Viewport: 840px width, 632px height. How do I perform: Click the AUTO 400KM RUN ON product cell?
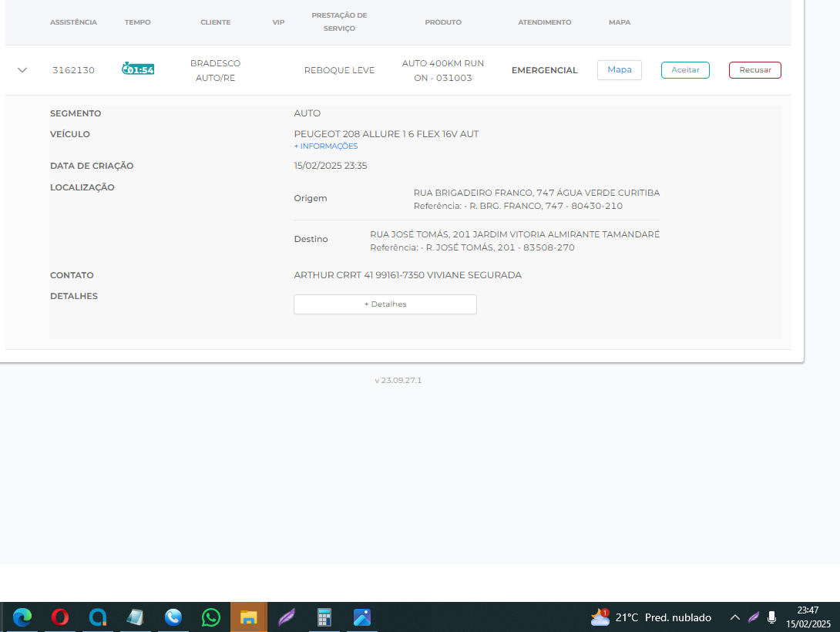(x=443, y=70)
